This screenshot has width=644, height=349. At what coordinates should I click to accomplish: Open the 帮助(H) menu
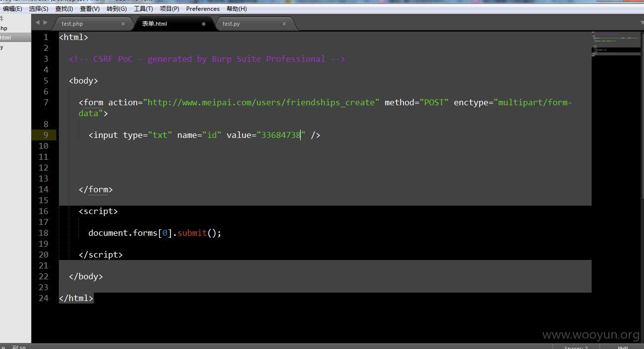pos(237,9)
